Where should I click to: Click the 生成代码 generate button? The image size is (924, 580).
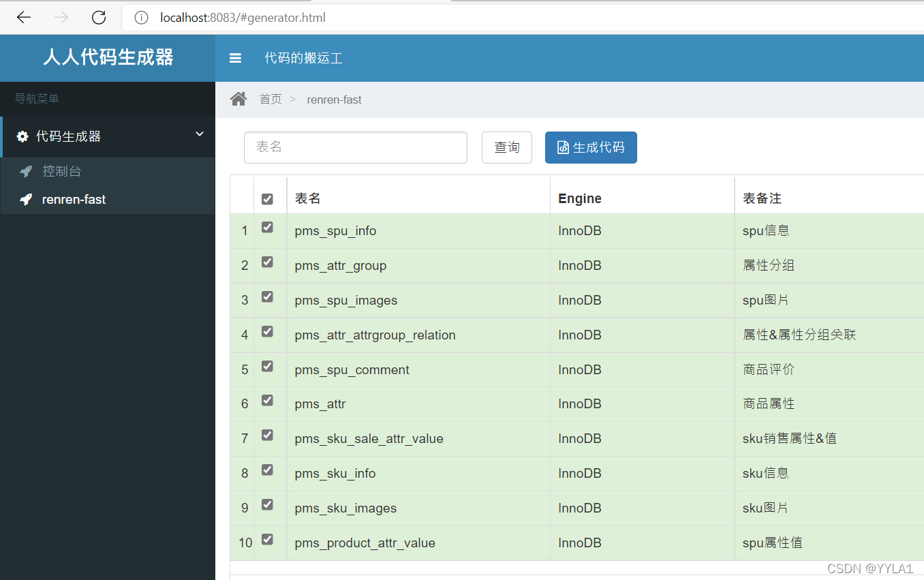coord(591,147)
